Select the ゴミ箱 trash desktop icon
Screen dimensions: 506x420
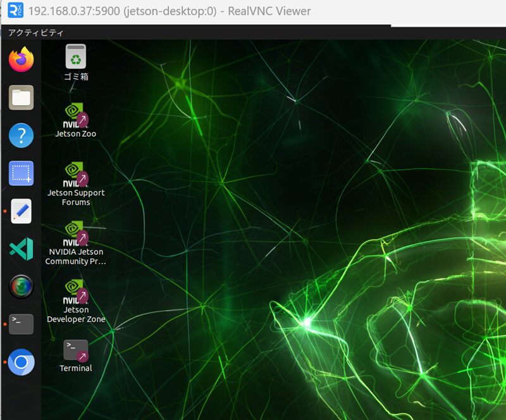76,58
